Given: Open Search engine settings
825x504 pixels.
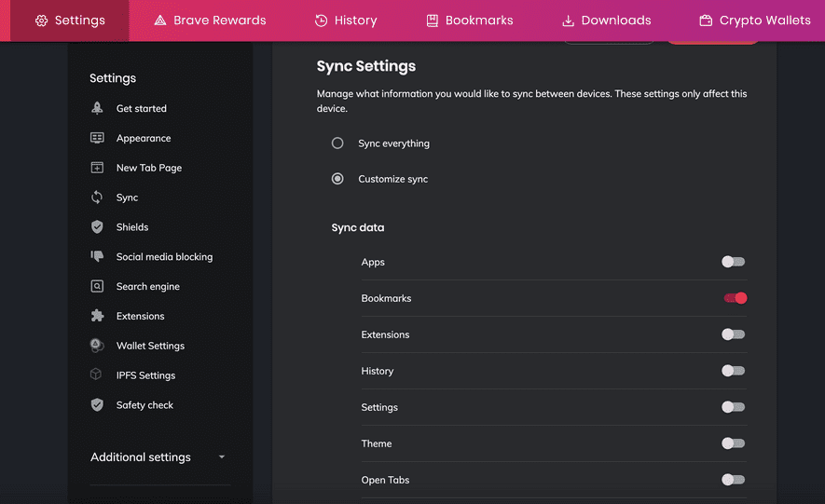Looking at the screenshot, I should tap(147, 286).
